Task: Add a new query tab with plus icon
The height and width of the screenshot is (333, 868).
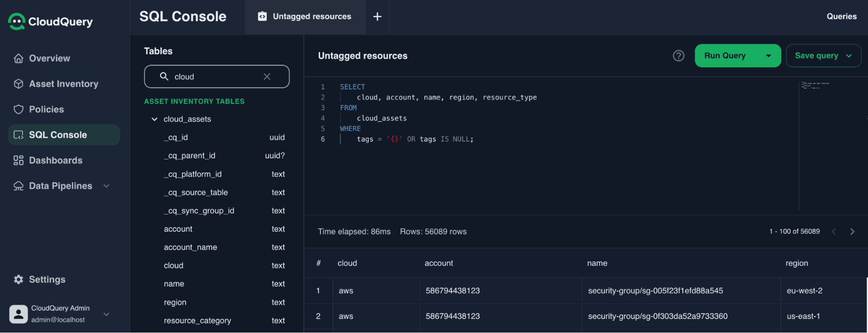Action: pyautogui.click(x=377, y=16)
